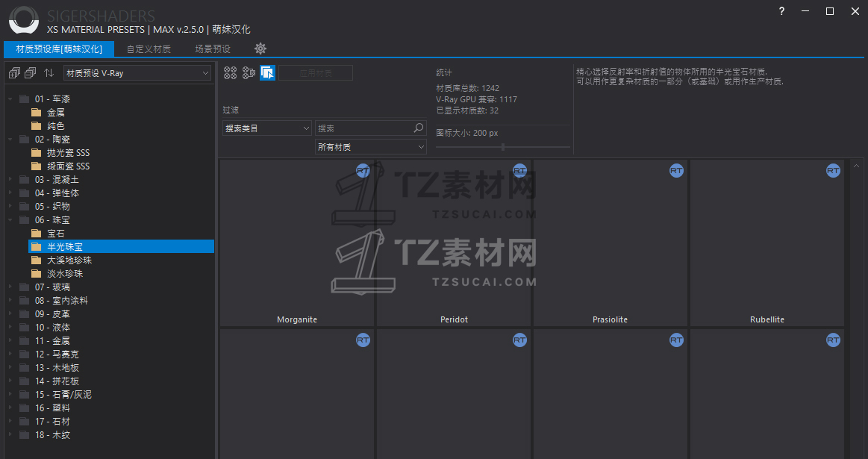This screenshot has width=868, height=459.
Task: Collapse the 06 - 珠宝 category
Action: pos(10,220)
